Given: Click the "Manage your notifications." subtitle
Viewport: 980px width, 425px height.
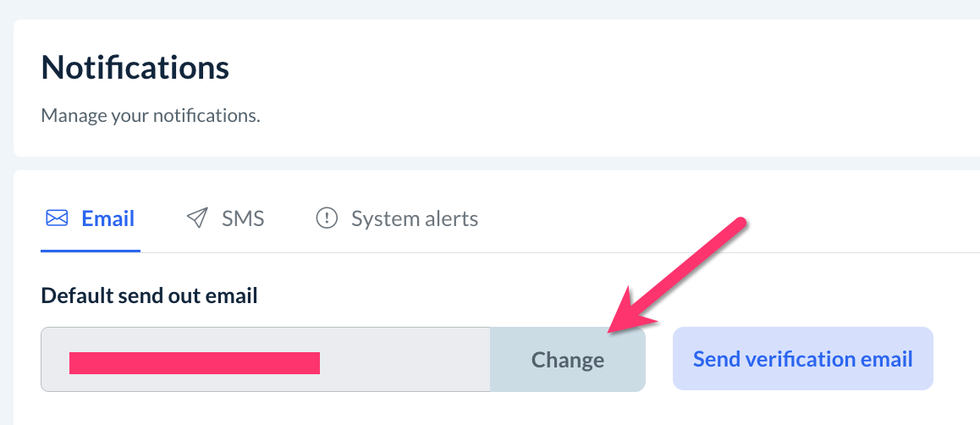Looking at the screenshot, I should point(151,115).
